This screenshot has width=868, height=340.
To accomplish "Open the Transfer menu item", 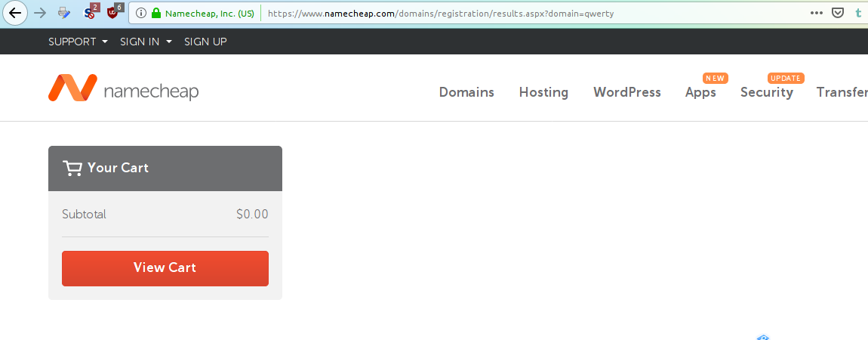I will [x=842, y=92].
